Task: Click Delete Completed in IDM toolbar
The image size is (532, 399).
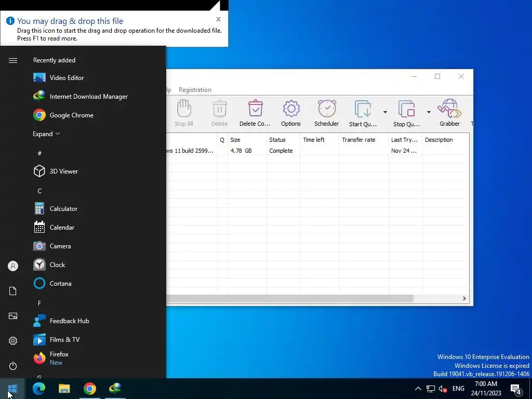Action: [x=255, y=113]
